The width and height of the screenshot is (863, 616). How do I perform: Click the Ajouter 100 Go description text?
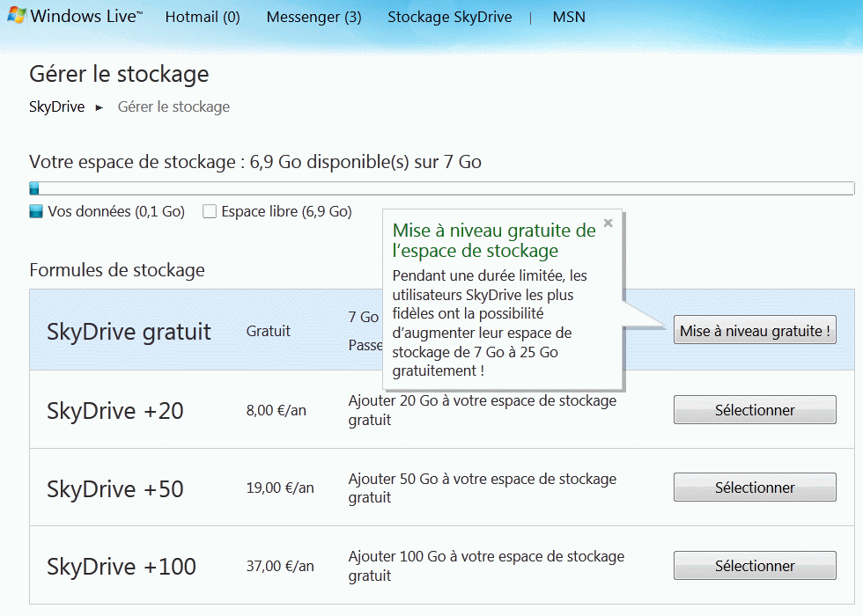coord(486,566)
